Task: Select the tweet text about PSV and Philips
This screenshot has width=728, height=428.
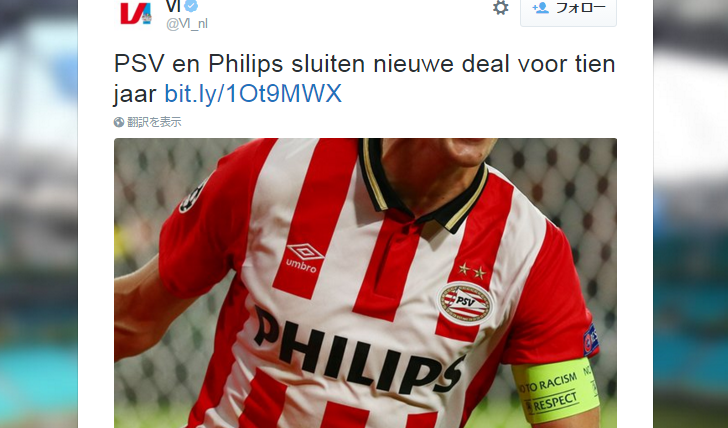Action: pyautogui.click(x=364, y=78)
